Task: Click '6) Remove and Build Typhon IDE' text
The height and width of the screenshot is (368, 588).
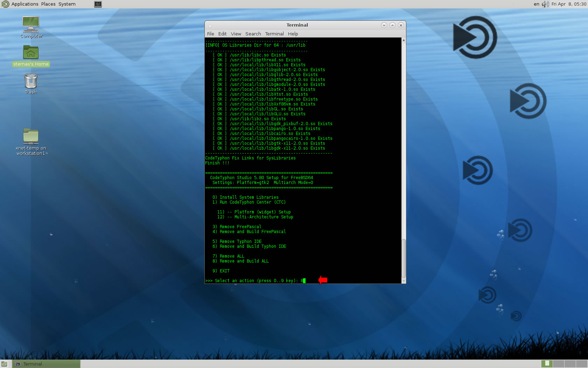Action: [x=249, y=246]
